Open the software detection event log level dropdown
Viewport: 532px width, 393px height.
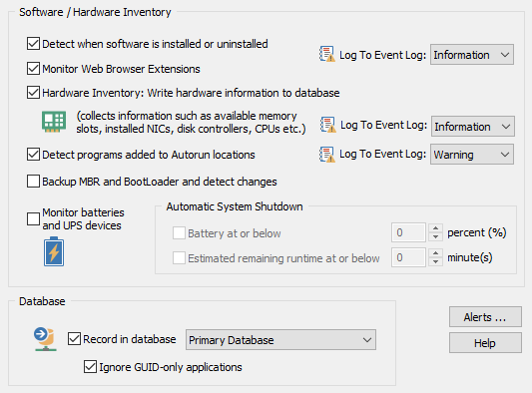coord(471,54)
